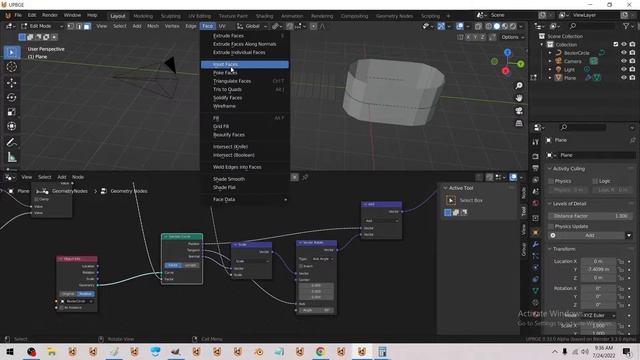The height and width of the screenshot is (360, 640).
Task: Choose Inset Faces from Face menu
Action: [x=244, y=64]
